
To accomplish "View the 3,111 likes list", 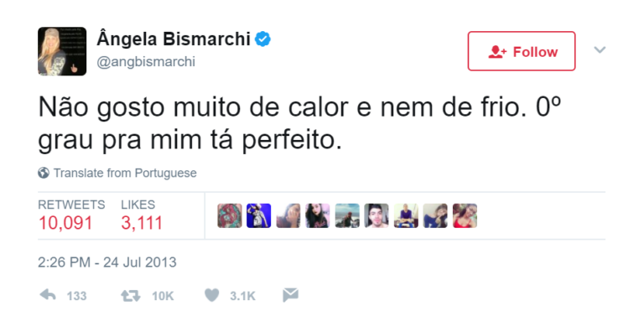I will [142, 215].
